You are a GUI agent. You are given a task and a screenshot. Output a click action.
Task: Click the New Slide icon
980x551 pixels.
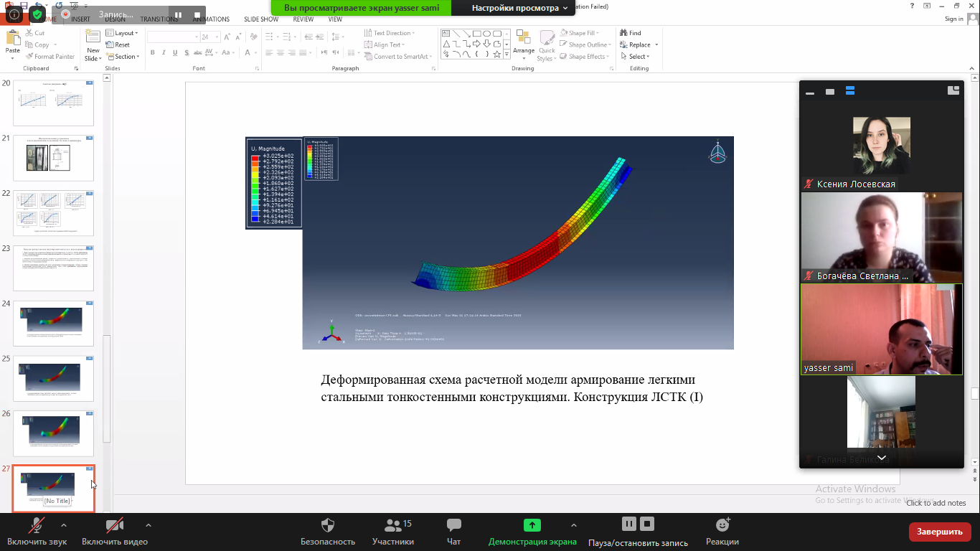pyautogui.click(x=93, y=37)
